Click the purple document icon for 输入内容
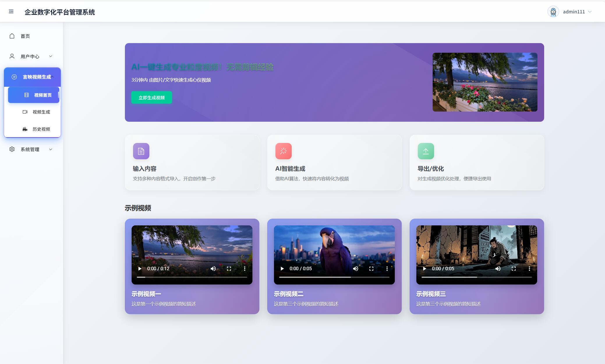The width and height of the screenshot is (605, 364). tap(141, 151)
